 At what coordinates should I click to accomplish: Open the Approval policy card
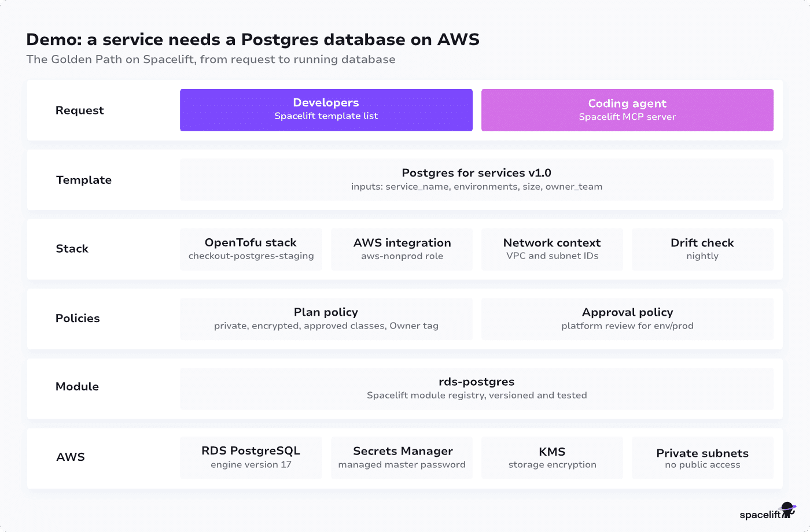pyautogui.click(x=627, y=319)
